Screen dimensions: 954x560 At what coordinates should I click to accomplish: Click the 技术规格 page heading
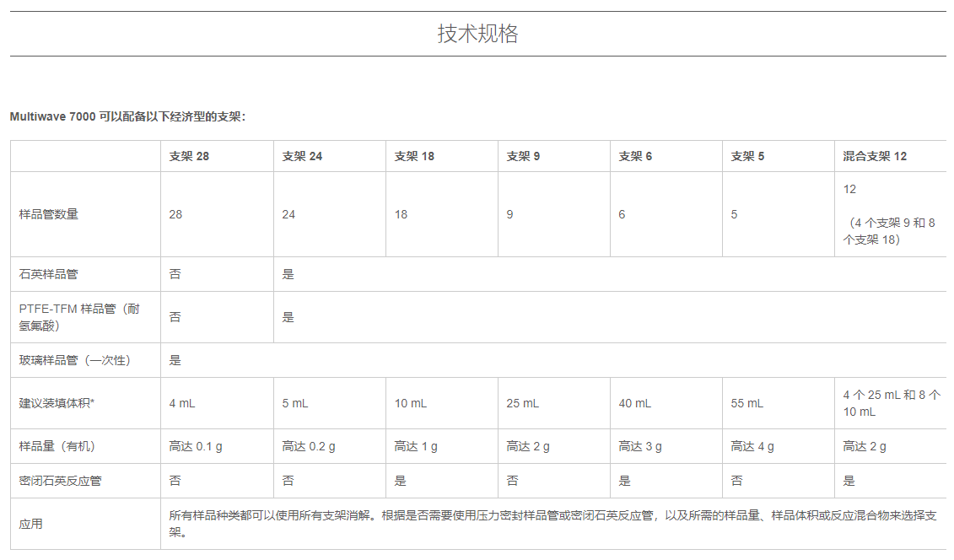pos(477,34)
